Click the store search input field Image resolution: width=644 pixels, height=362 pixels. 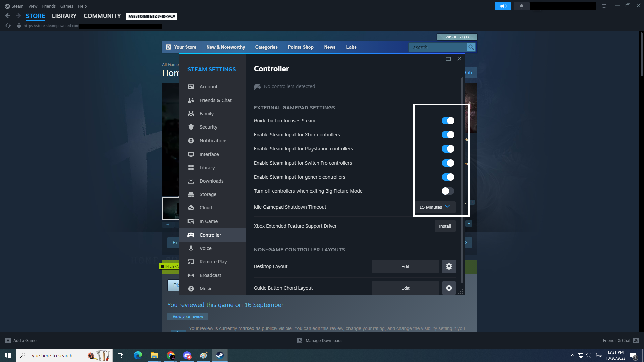pos(437,47)
